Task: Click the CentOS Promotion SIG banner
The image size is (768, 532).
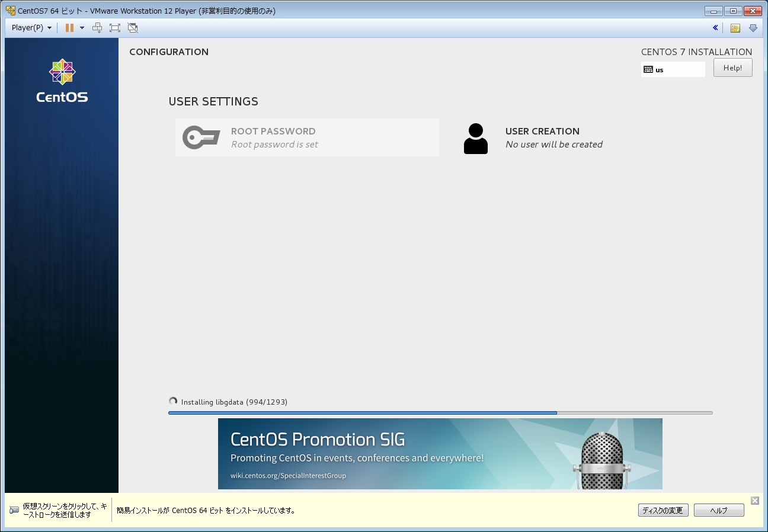Action: click(x=440, y=454)
